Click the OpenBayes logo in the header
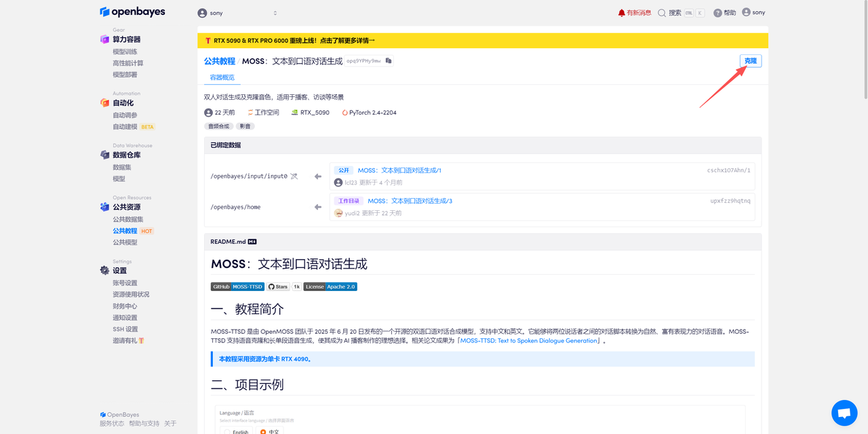Image resolution: width=868 pixels, height=434 pixels. [x=132, y=12]
